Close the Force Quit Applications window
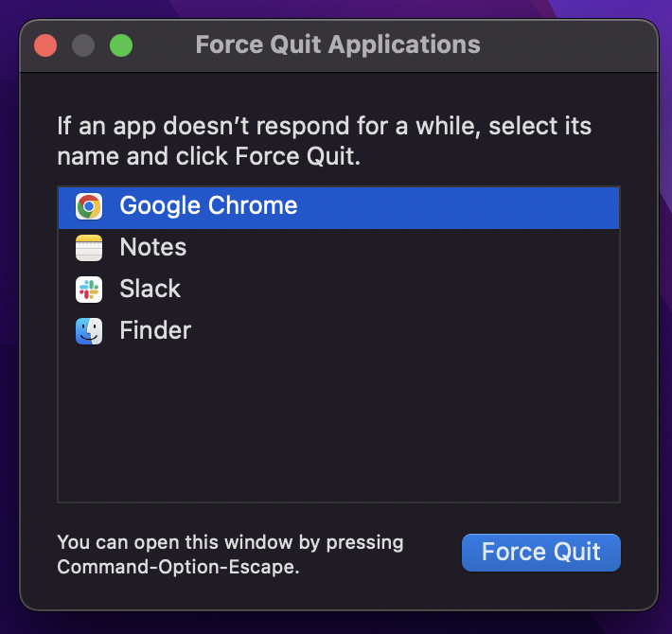Screen dimensions: 672x634 tap(45, 45)
